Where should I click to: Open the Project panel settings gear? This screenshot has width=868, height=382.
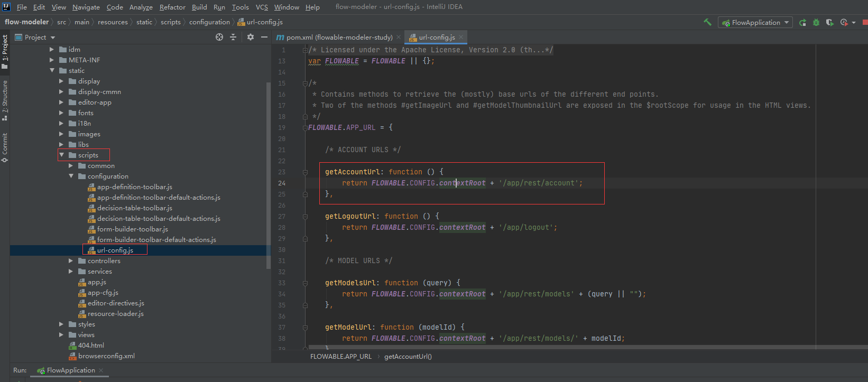(251, 37)
